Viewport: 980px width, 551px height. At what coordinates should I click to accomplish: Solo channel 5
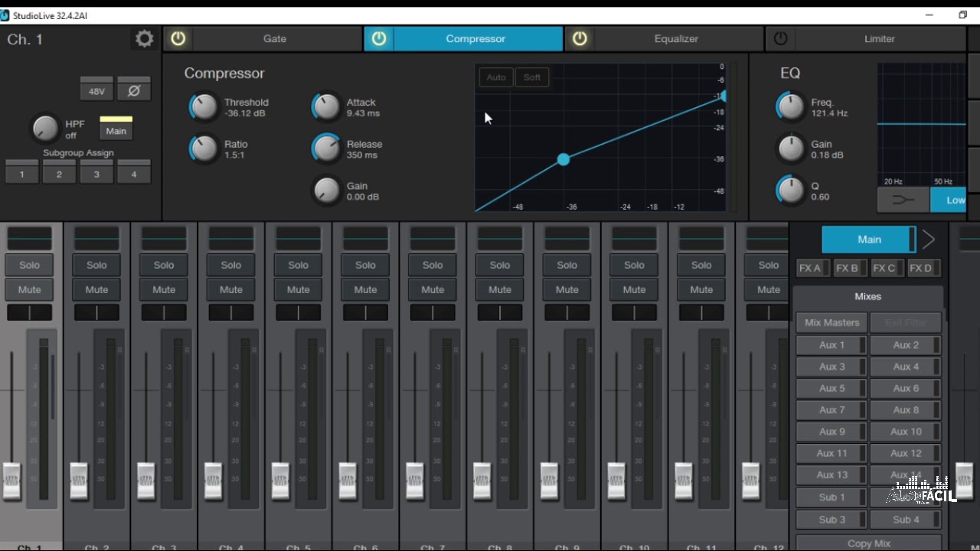pos(299,265)
